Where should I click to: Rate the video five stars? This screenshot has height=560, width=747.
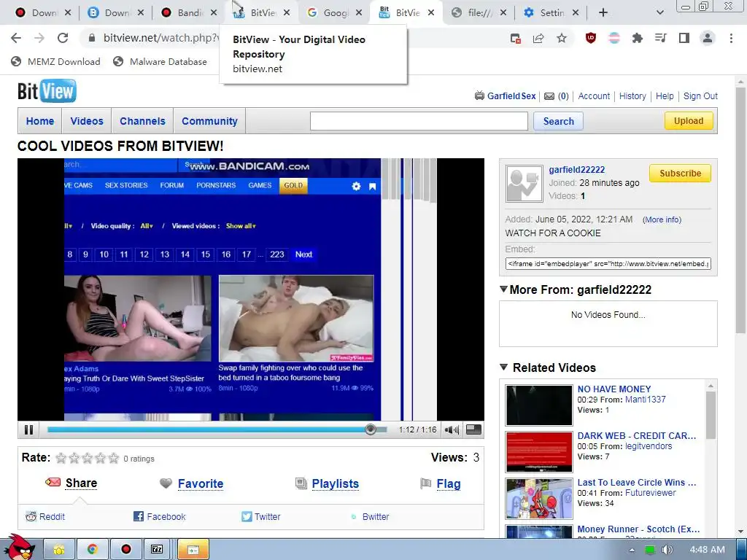(113, 458)
